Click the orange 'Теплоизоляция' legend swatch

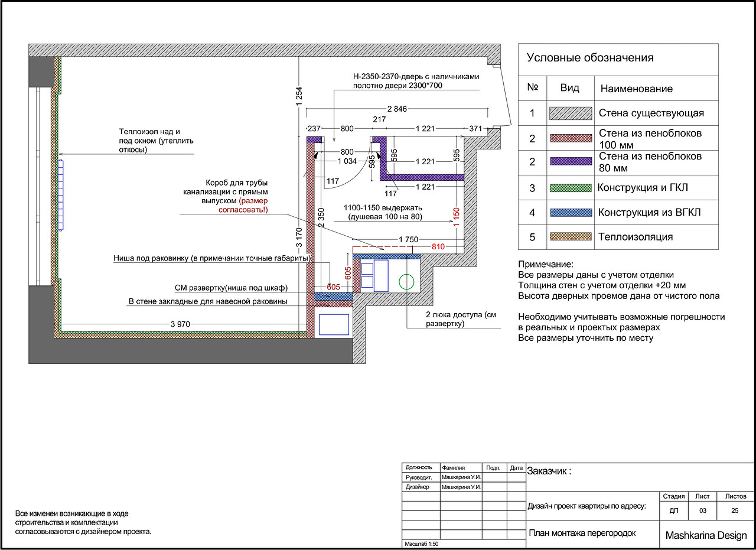[570, 237]
